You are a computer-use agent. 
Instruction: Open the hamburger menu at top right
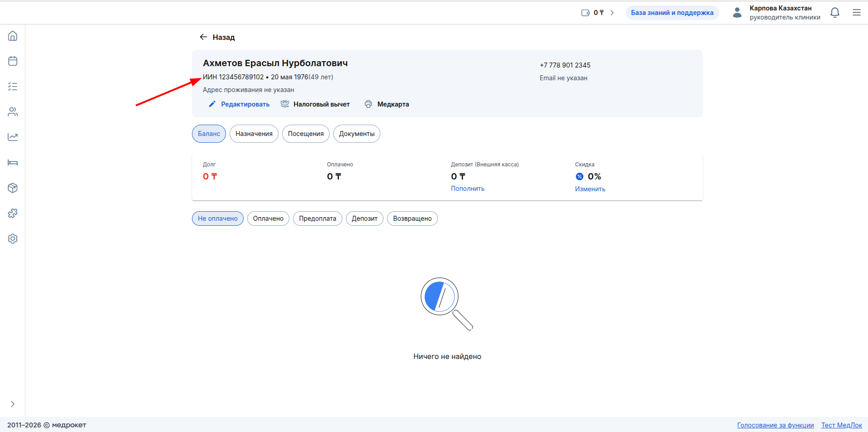click(x=856, y=13)
